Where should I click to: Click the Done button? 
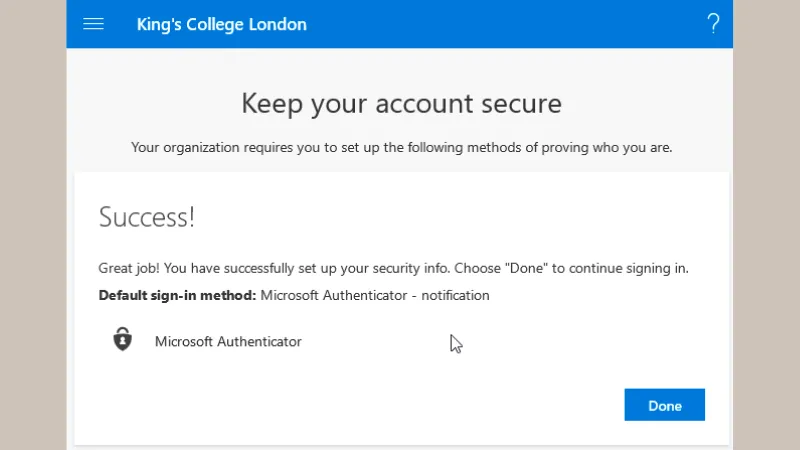[664, 405]
